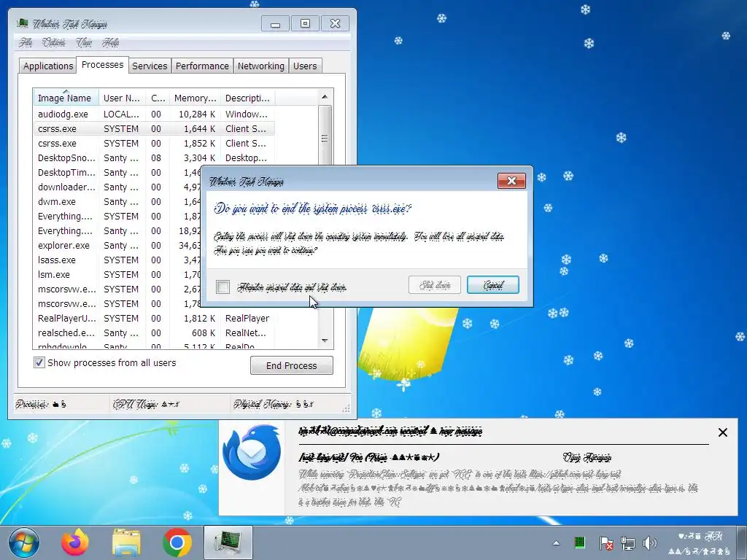
Task: Launch Firefox from the taskbar
Action: click(75, 542)
